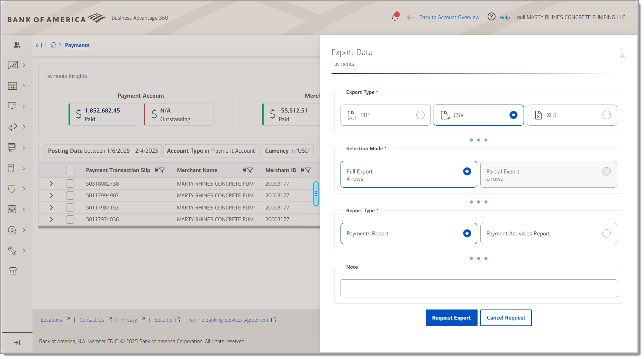The width and height of the screenshot is (644, 359).
Task: Open the storefront sidebar icon
Action: click(13, 271)
